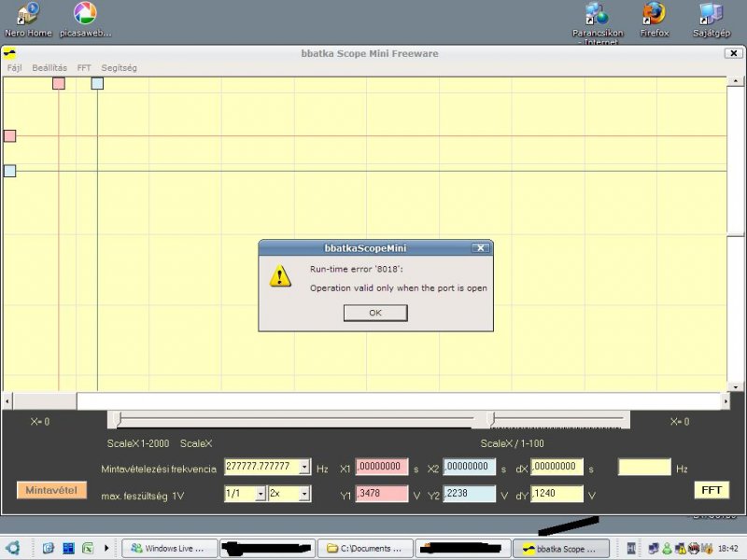Click the Y2 voltage field showing .2238
Viewport: 747px width, 560px height.
point(470,494)
